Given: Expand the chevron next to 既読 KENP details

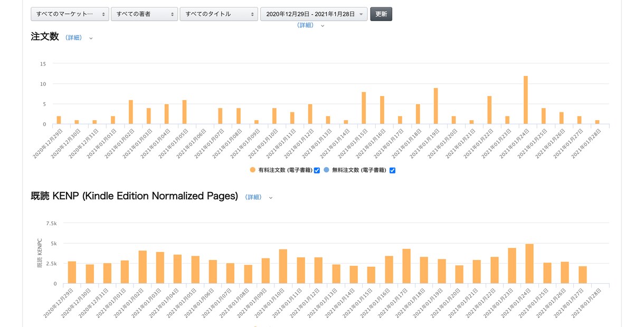Looking at the screenshot, I should click(271, 198).
